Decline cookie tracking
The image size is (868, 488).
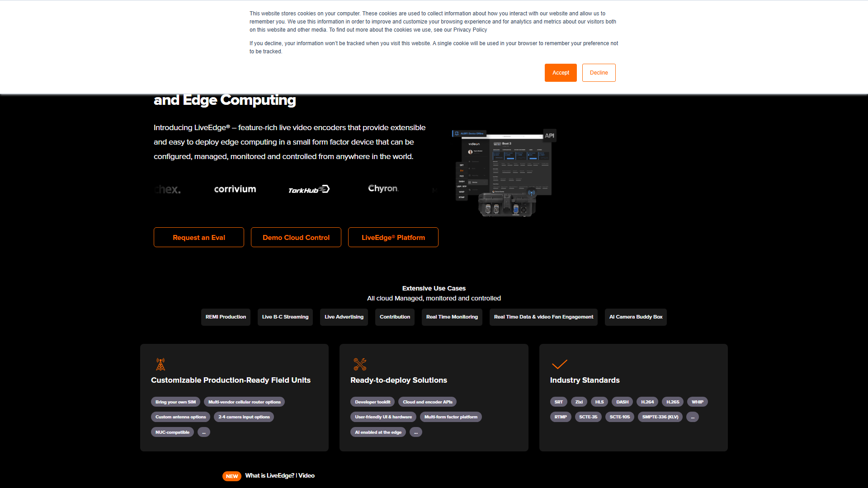(599, 73)
